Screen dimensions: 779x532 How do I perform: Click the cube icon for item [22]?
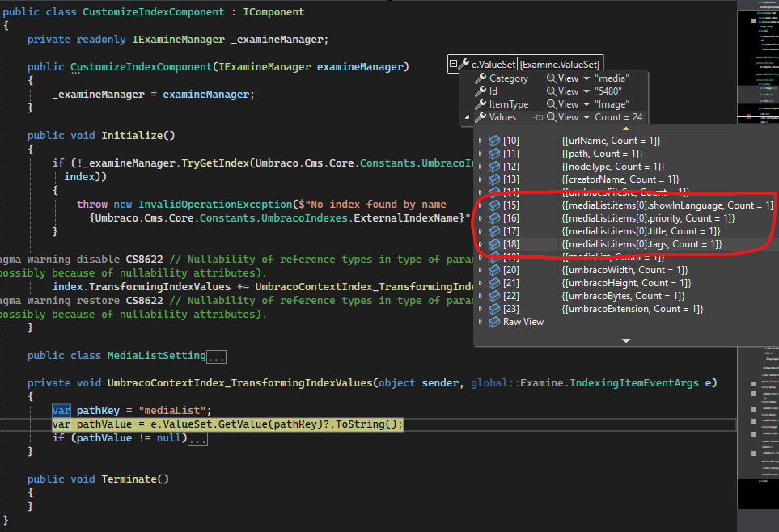point(493,296)
